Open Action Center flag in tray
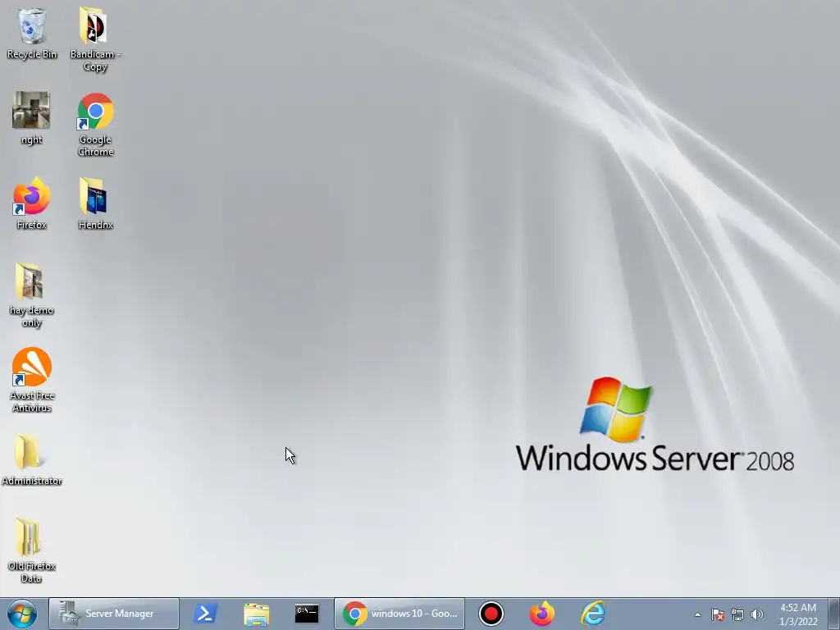The height and width of the screenshot is (630, 840). pyautogui.click(x=718, y=614)
